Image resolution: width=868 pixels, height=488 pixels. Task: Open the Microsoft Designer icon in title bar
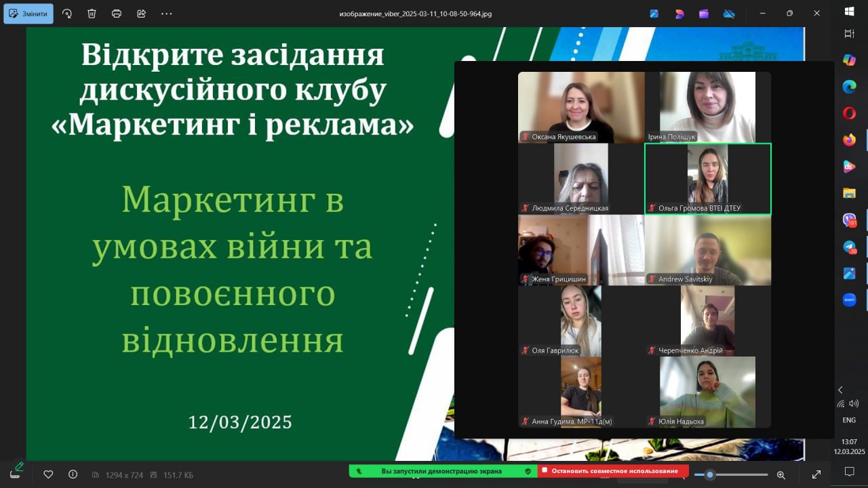tap(679, 14)
